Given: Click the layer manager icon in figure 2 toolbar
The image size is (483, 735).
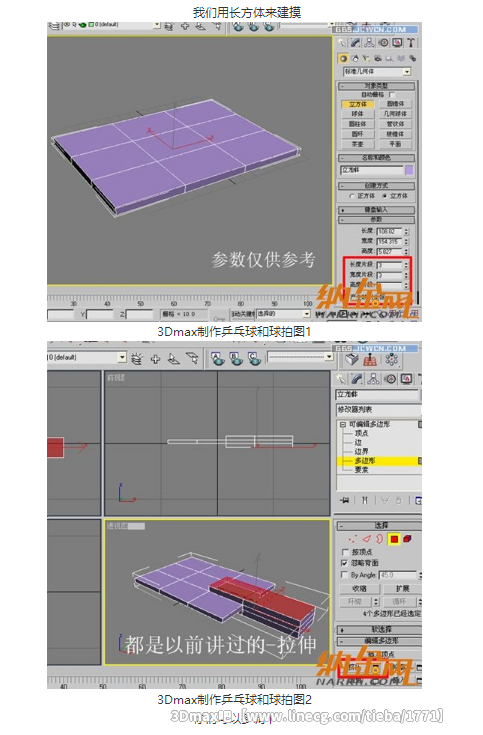Looking at the screenshot, I should [x=136, y=359].
